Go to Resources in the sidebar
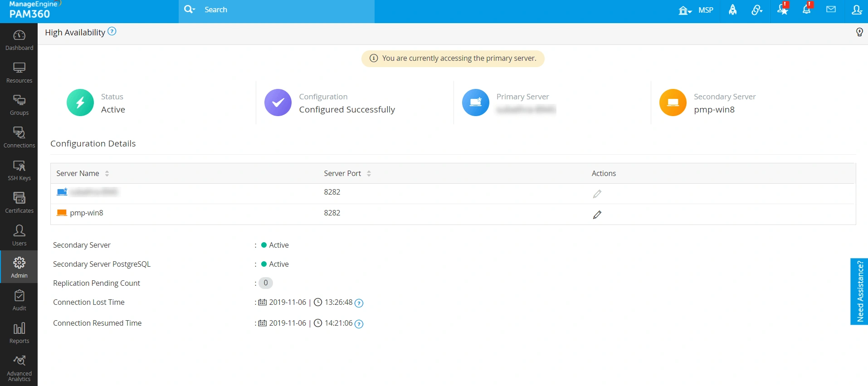Screen dimensions: 868x386 pyautogui.click(x=19, y=73)
